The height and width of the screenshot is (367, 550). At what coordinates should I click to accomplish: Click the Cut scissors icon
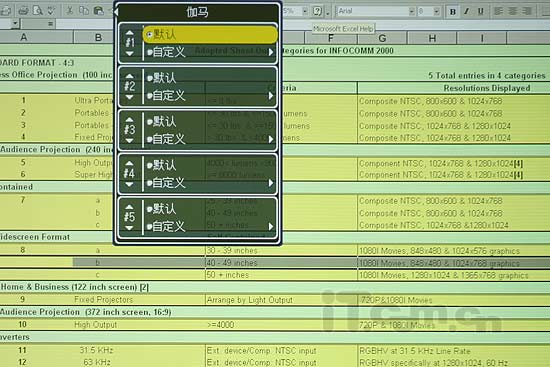pos(69,11)
